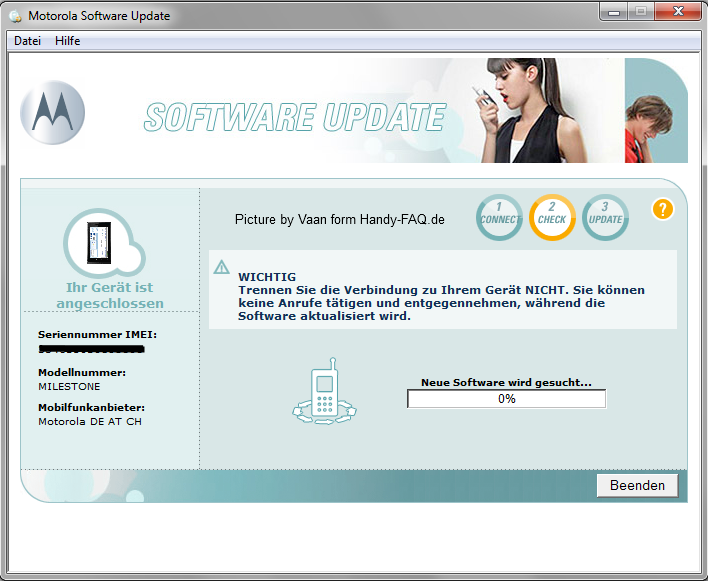Image resolution: width=708 pixels, height=581 pixels.
Task: Open the Datei menu
Action: [x=27, y=41]
